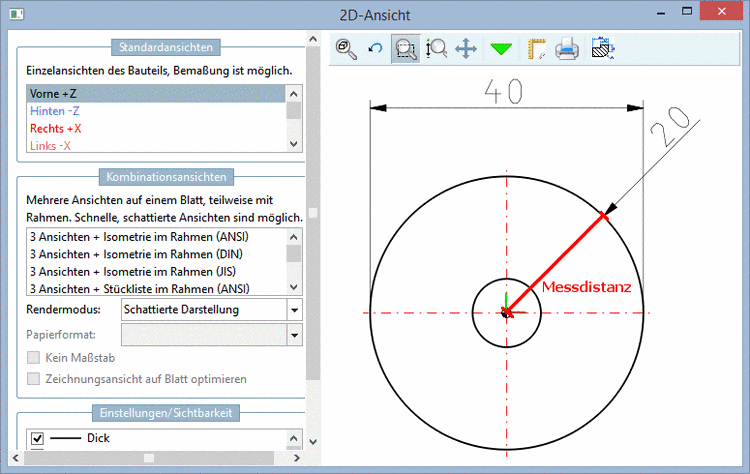The width and height of the screenshot is (750, 474).
Task: Click the horizontal scrollbar right arrow
Action: (297, 458)
